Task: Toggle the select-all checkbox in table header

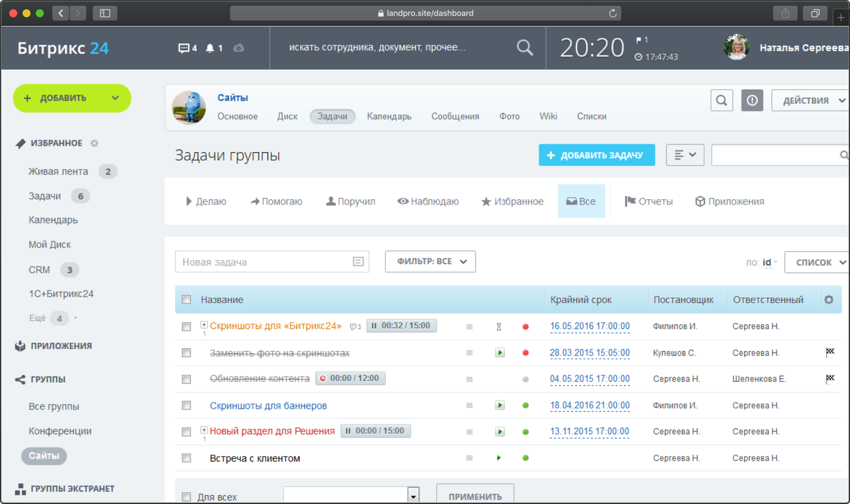Action: point(187,300)
